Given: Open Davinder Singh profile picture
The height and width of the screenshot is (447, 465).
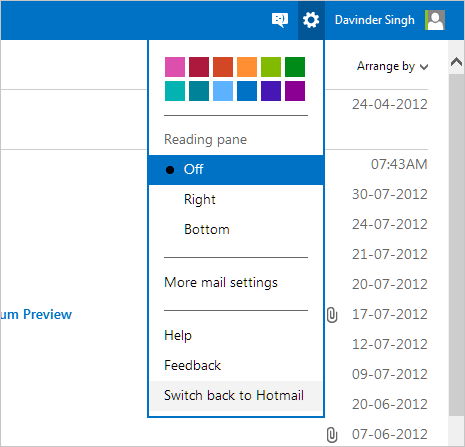Looking at the screenshot, I should point(435,20).
